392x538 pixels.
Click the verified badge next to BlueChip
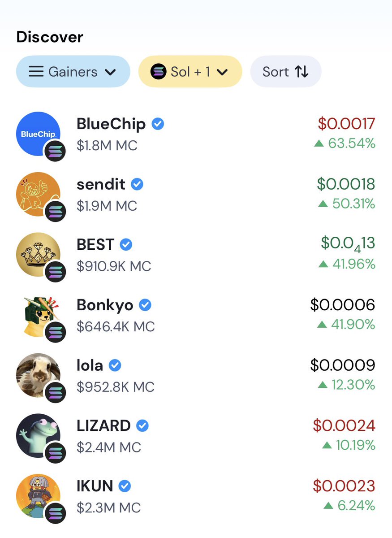tap(158, 124)
